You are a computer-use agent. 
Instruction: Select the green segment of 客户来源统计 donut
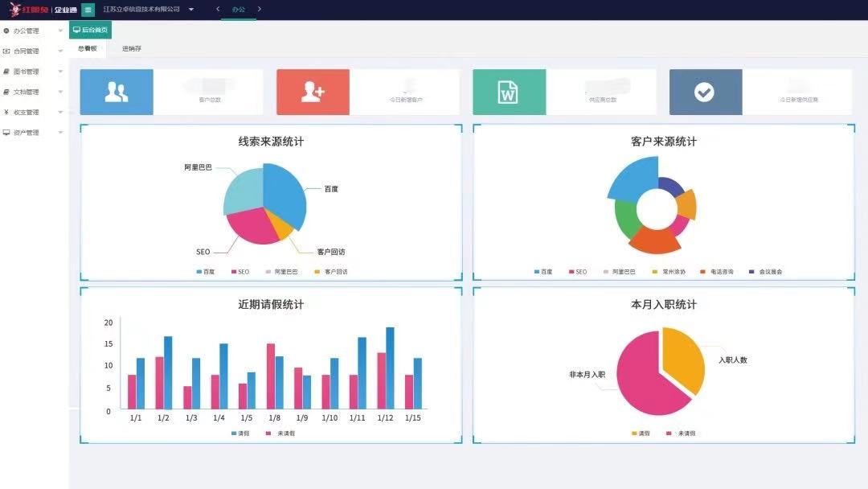626,218
